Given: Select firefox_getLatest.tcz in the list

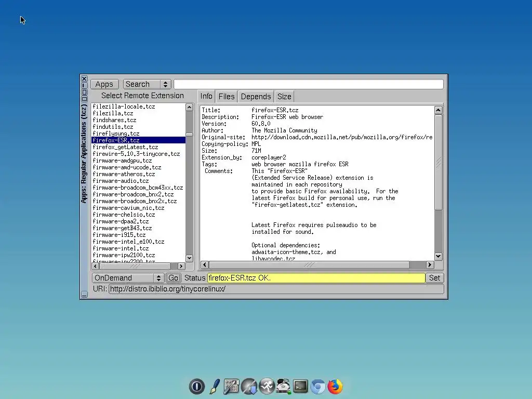Looking at the screenshot, I should click(x=138, y=147).
